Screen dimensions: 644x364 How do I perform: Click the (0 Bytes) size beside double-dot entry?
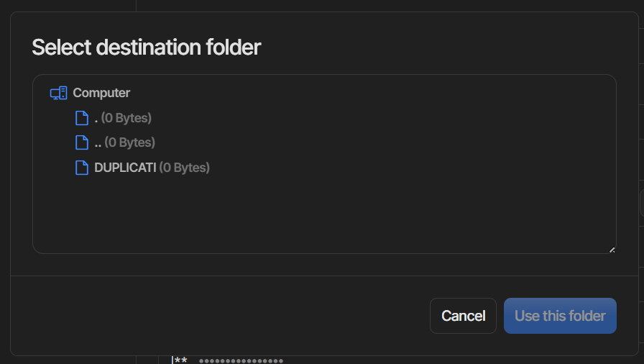coord(130,142)
